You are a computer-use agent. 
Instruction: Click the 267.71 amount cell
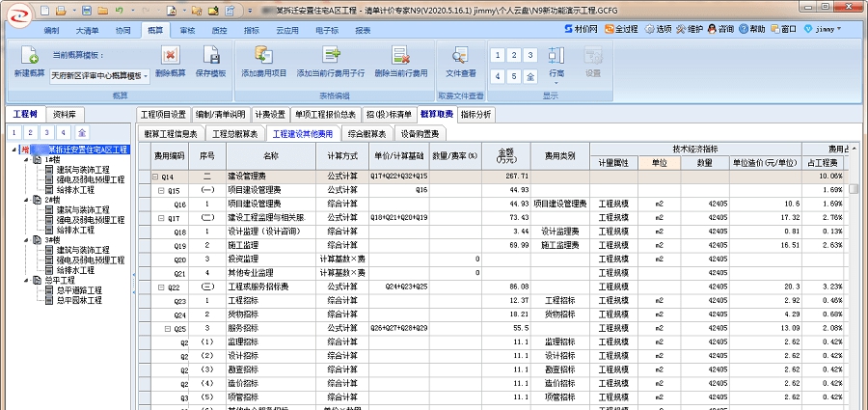pos(506,177)
